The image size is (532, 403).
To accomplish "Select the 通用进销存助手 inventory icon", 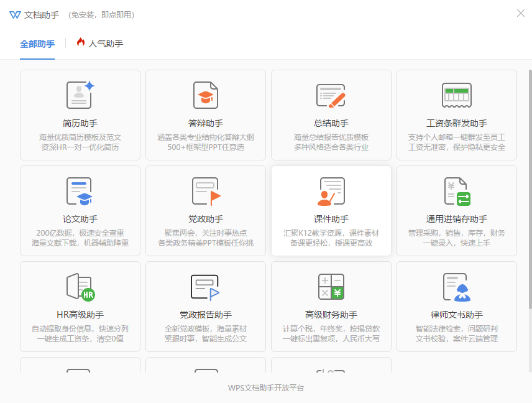I will pos(456,191).
